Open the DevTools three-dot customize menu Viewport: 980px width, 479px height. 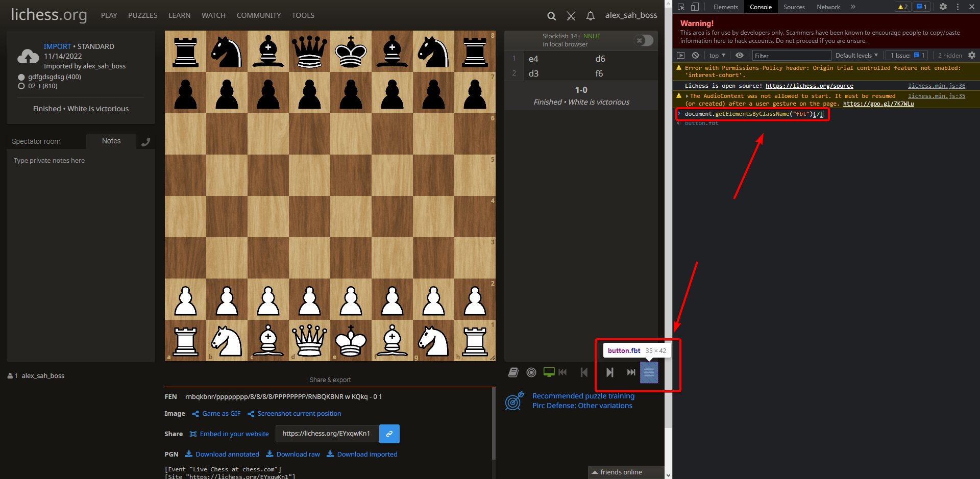click(x=958, y=7)
